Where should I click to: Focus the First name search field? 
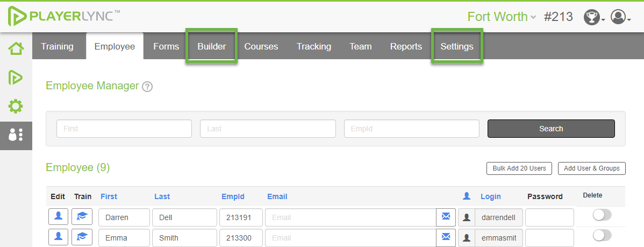(x=124, y=129)
